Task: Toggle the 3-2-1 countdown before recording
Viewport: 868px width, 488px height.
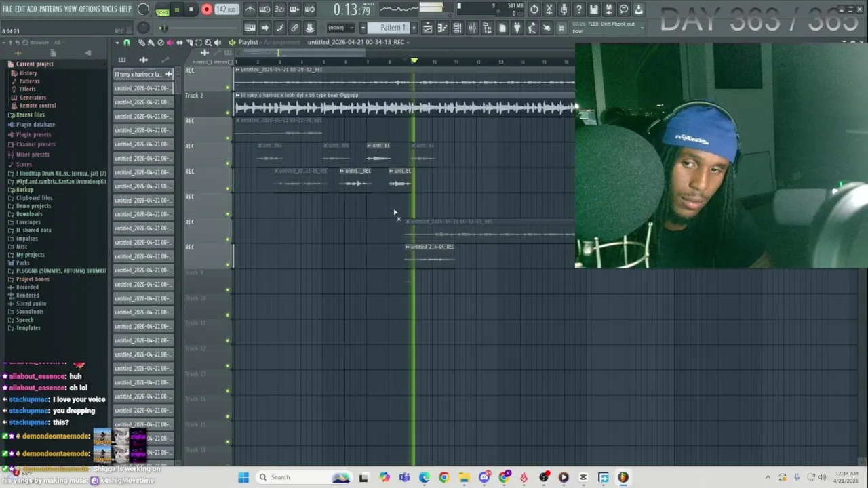Action: coord(279,9)
